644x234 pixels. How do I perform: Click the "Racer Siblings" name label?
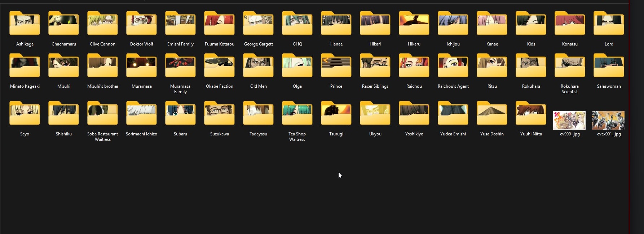tap(375, 86)
